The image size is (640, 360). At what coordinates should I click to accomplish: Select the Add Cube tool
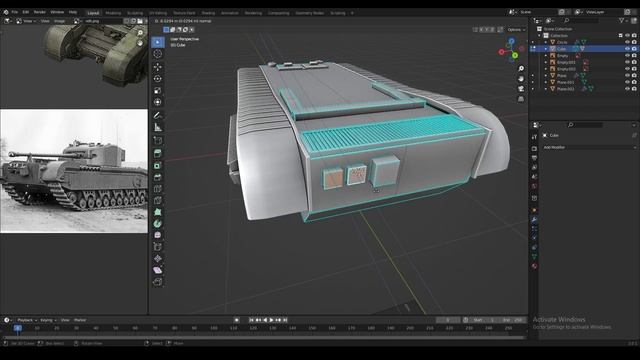(158, 141)
